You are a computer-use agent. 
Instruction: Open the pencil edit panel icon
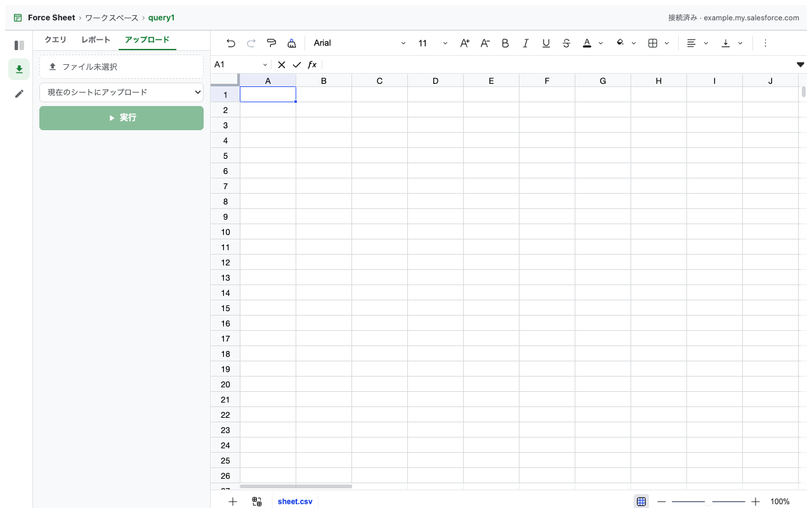tap(19, 93)
